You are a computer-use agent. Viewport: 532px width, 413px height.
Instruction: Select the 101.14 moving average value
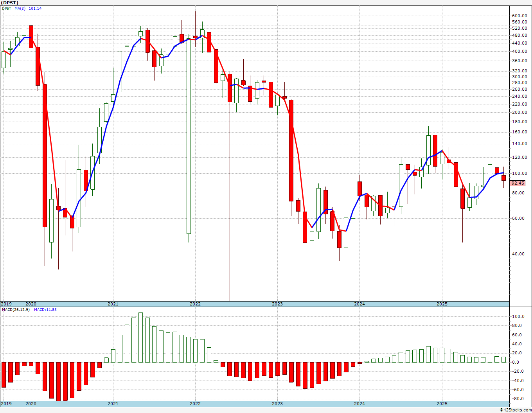click(x=35, y=8)
